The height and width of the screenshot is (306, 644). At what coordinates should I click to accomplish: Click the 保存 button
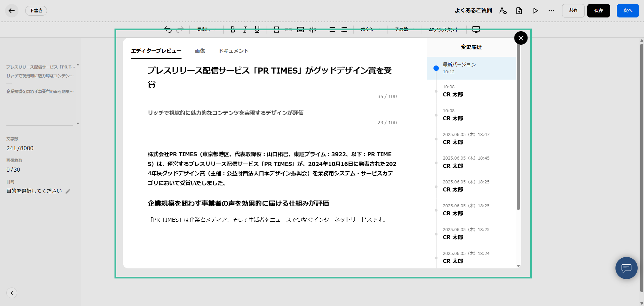pyautogui.click(x=598, y=11)
